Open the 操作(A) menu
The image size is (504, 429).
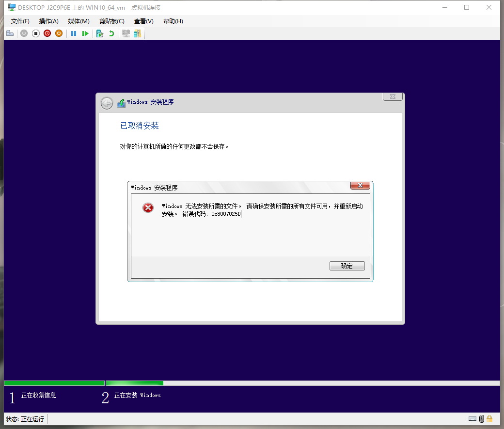pos(49,21)
